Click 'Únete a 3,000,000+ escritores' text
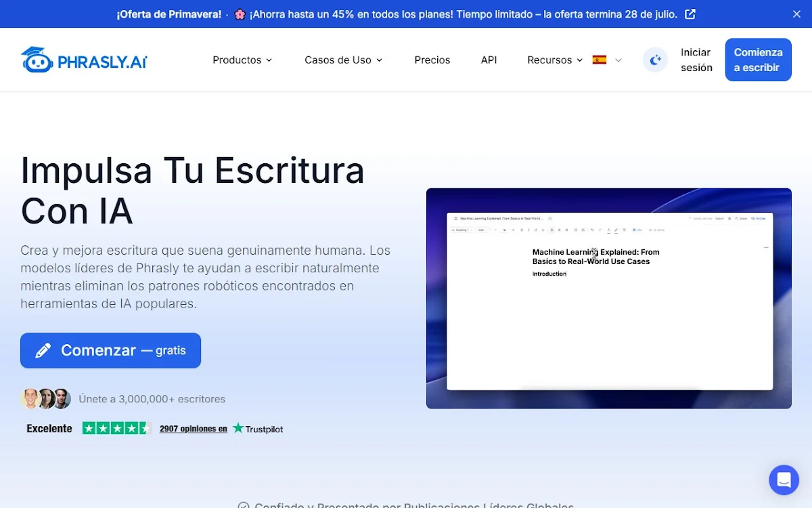The height and width of the screenshot is (508, 812). pyautogui.click(x=152, y=399)
